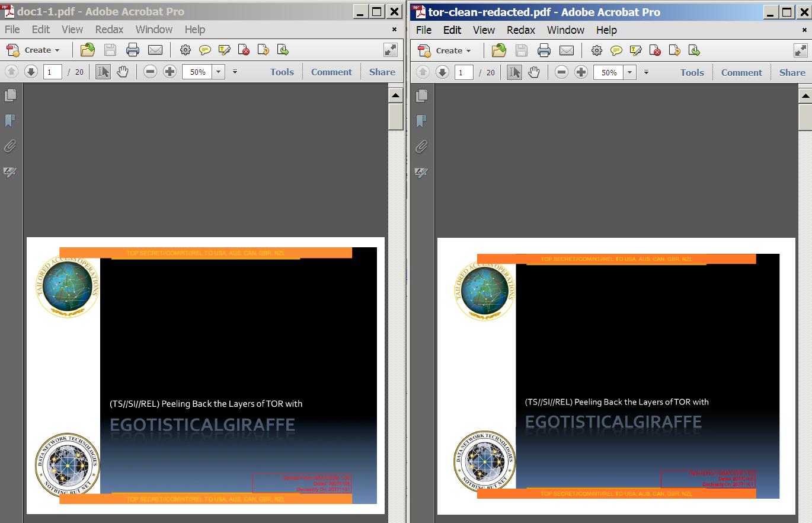Click rotate page icon in tor-clean-redacted.pdf window

pyautogui.click(x=674, y=51)
